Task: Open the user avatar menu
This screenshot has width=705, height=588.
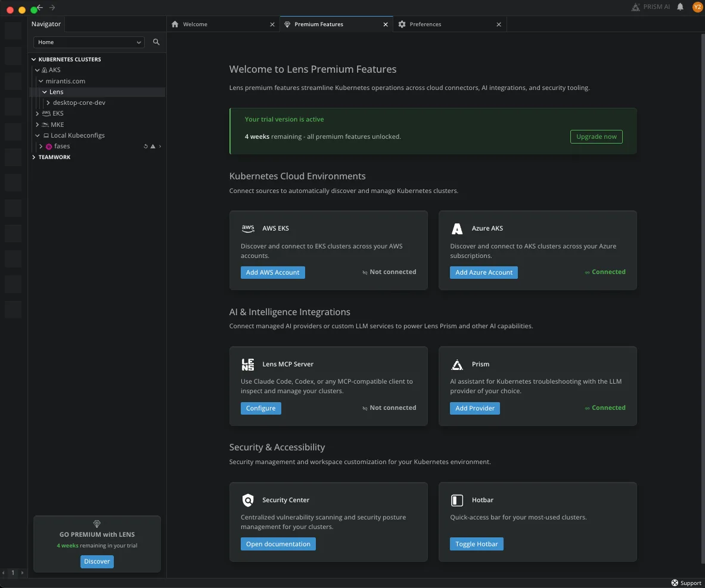Action: 697,7
